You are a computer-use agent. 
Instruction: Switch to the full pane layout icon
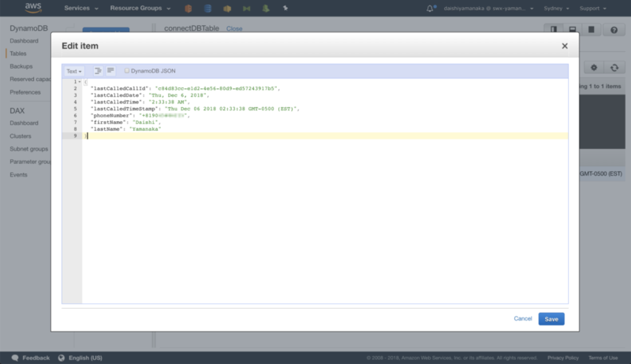pos(591,29)
